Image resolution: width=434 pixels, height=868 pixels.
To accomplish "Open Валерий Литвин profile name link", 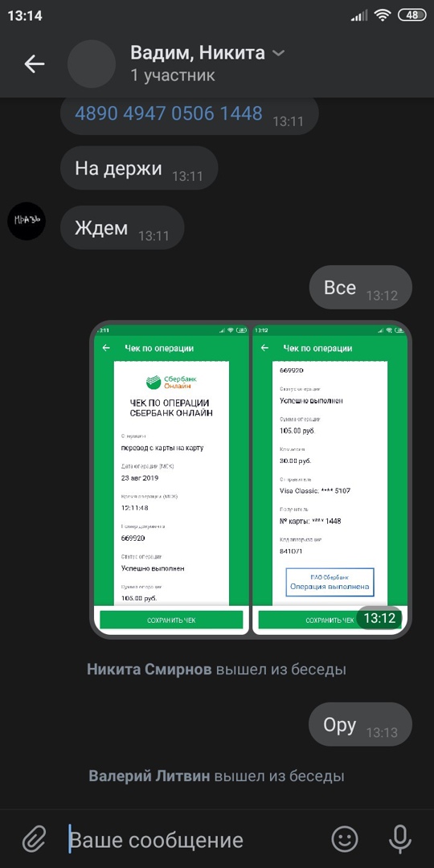I will point(149,776).
